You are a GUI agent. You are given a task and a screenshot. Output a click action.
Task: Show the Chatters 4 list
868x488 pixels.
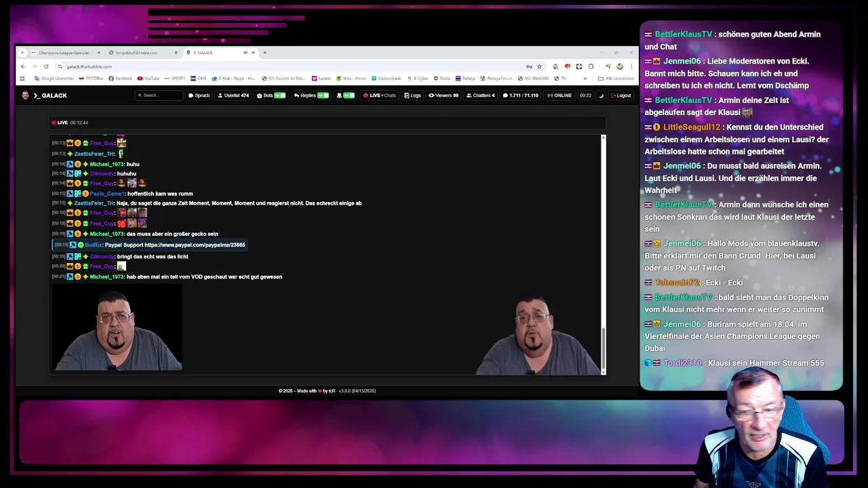point(480,96)
